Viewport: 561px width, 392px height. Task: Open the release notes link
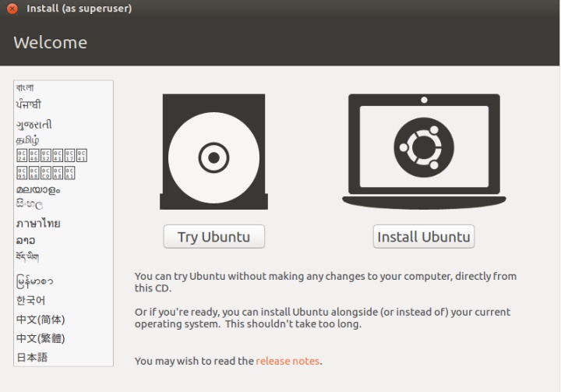288,361
